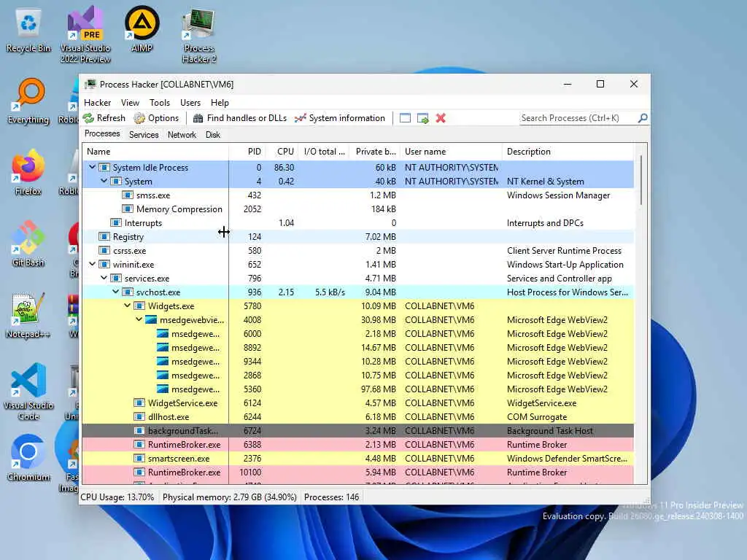
Task: Select the Memory Compression process row
Action: (x=357, y=209)
